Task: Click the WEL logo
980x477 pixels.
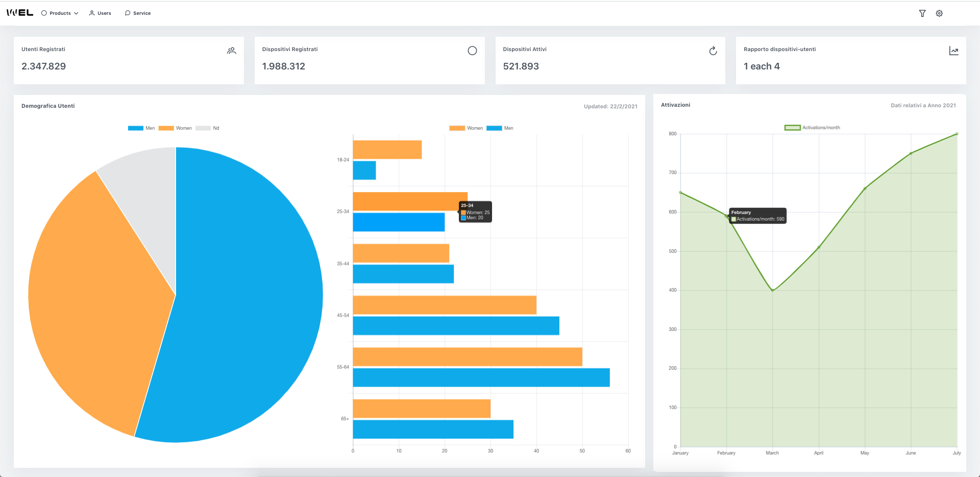Action: pos(20,13)
